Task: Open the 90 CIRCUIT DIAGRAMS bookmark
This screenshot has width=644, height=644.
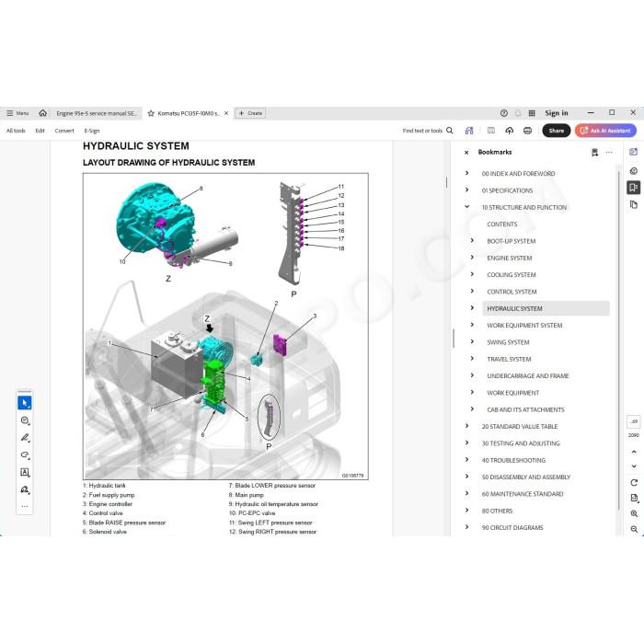Action: coord(512,527)
